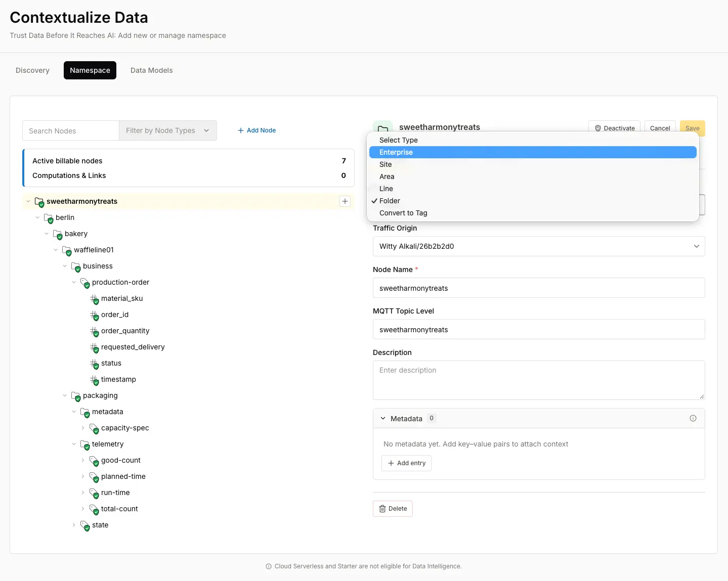Viewport: 728px width, 581px height.
Task: Click the folder icon beside sweetharmonytreats tree node
Action: click(39, 202)
